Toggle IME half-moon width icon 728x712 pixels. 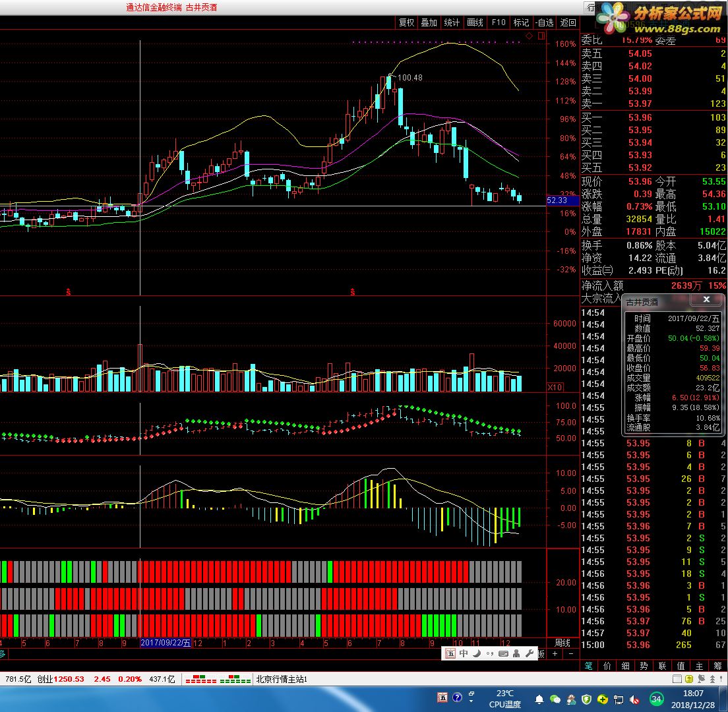477,653
